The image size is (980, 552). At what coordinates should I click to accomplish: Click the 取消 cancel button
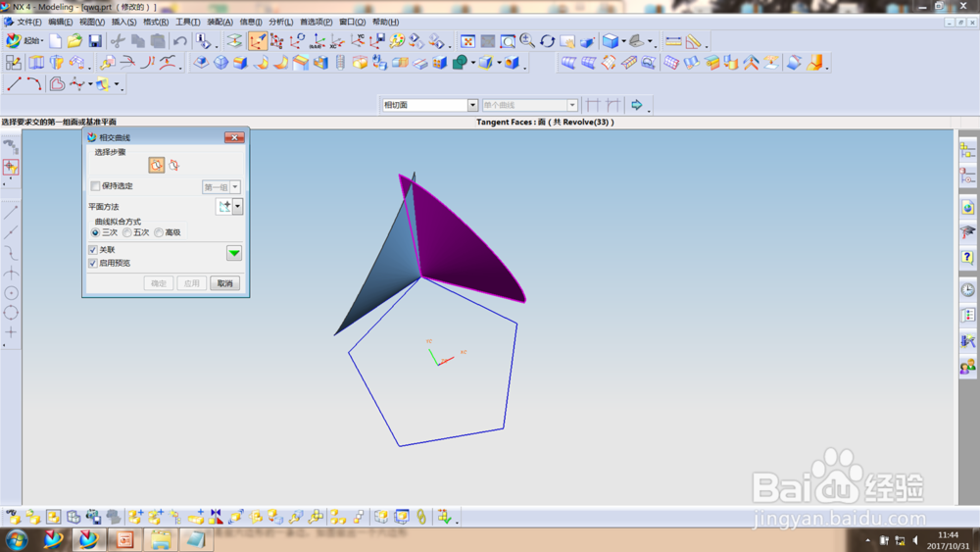pyautogui.click(x=225, y=283)
